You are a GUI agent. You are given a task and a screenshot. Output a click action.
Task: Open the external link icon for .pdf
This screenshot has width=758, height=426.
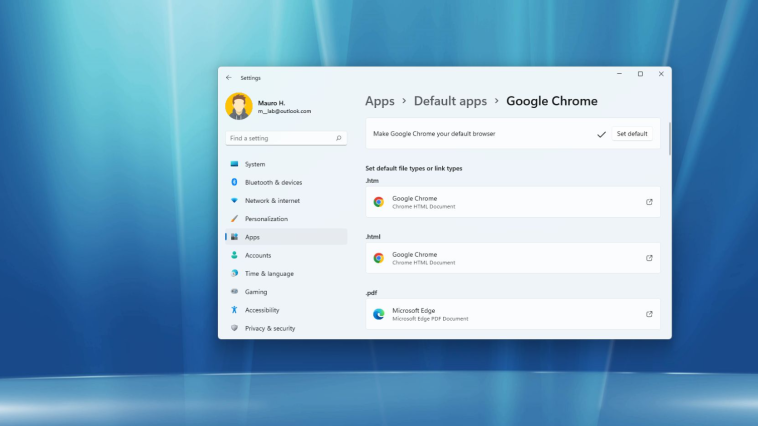(x=649, y=314)
